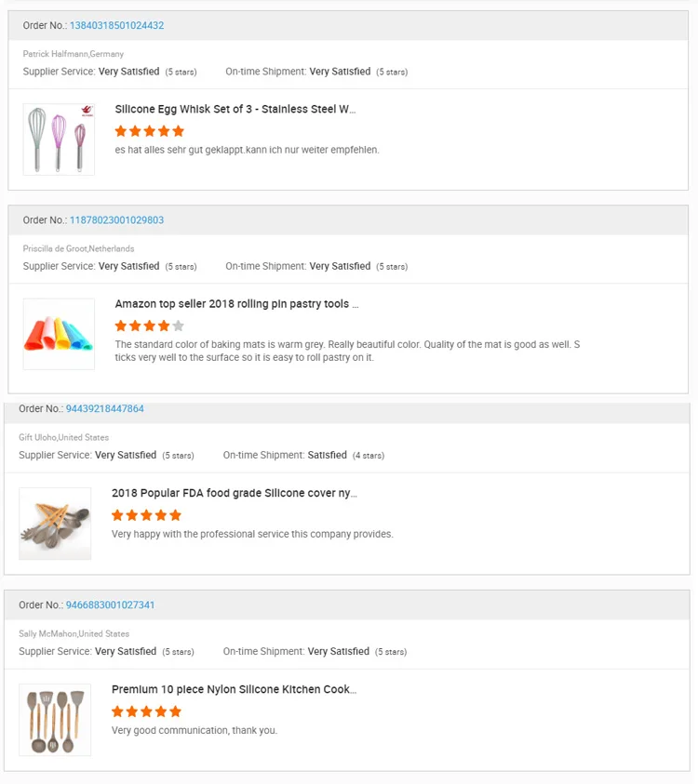Click the egg whisk set product thumbnail

click(x=59, y=140)
